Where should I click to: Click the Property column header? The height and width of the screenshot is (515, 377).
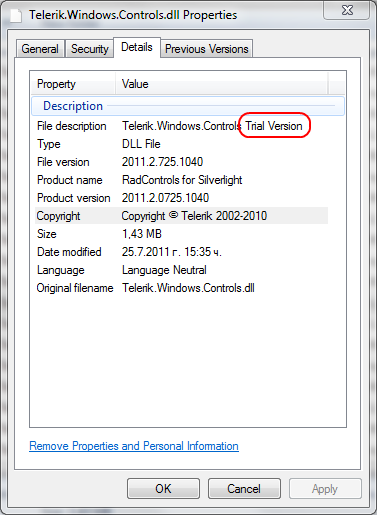[x=73, y=84]
